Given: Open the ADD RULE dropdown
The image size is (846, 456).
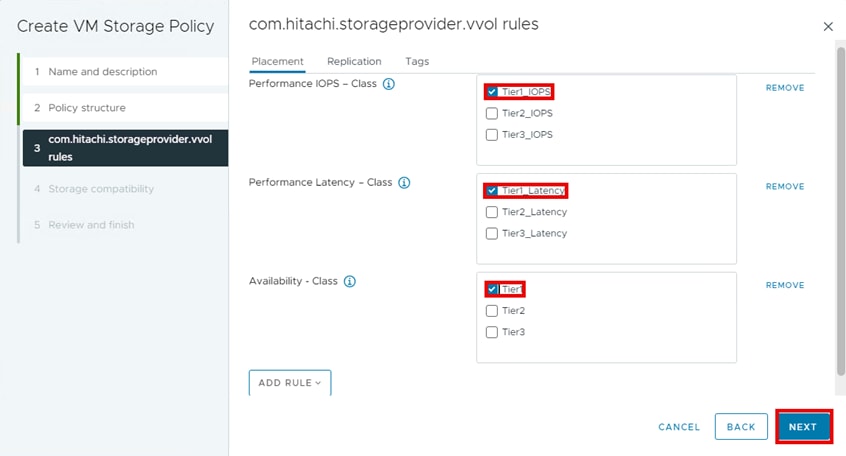Looking at the screenshot, I should pyautogui.click(x=289, y=383).
